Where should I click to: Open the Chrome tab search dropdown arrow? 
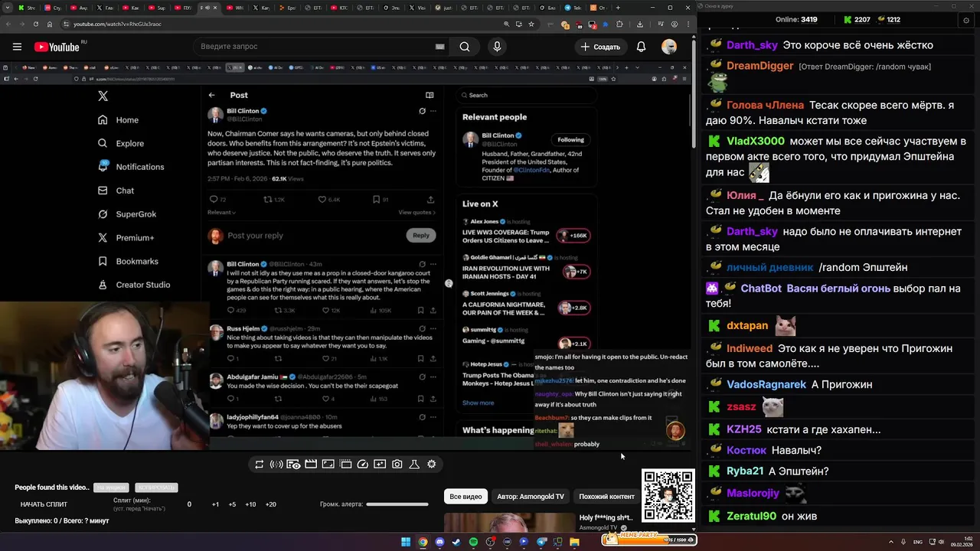point(9,8)
